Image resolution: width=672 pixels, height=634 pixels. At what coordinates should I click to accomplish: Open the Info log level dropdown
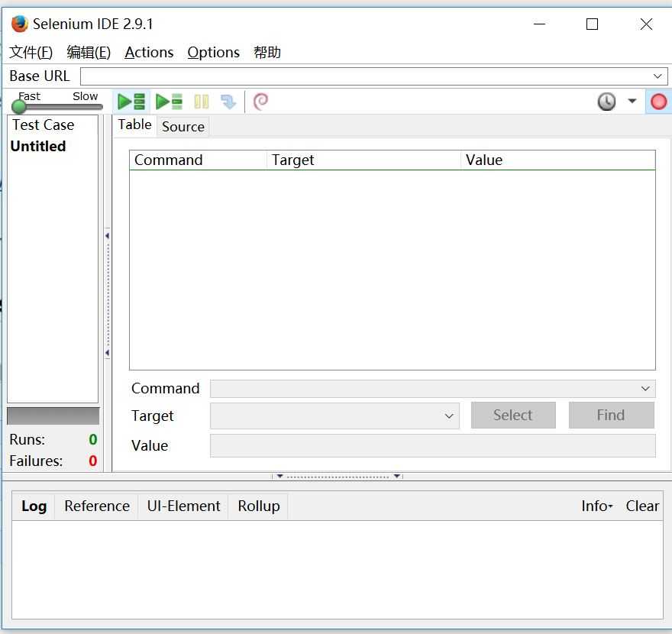click(x=597, y=506)
